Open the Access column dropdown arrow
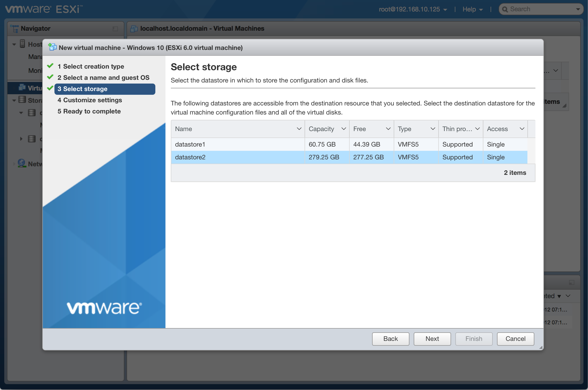 pyautogui.click(x=522, y=129)
